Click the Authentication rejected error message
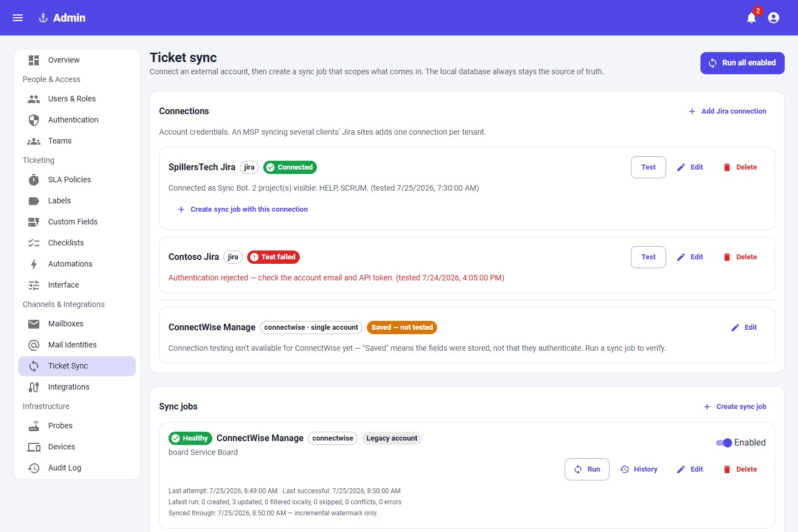This screenshot has height=532, width=798. coord(336,278)
